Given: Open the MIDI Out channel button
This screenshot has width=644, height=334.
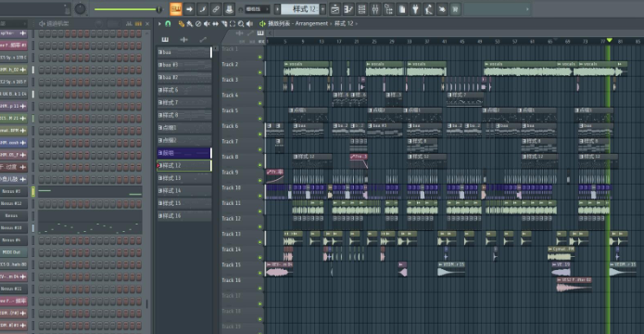Looking at the screenshot, I should coord(13,252).
